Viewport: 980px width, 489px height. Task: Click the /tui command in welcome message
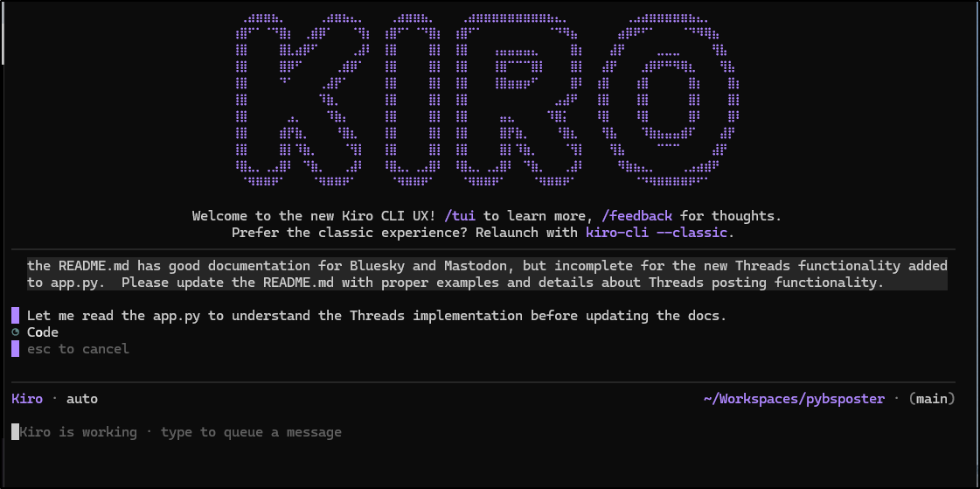click(460, 216)
